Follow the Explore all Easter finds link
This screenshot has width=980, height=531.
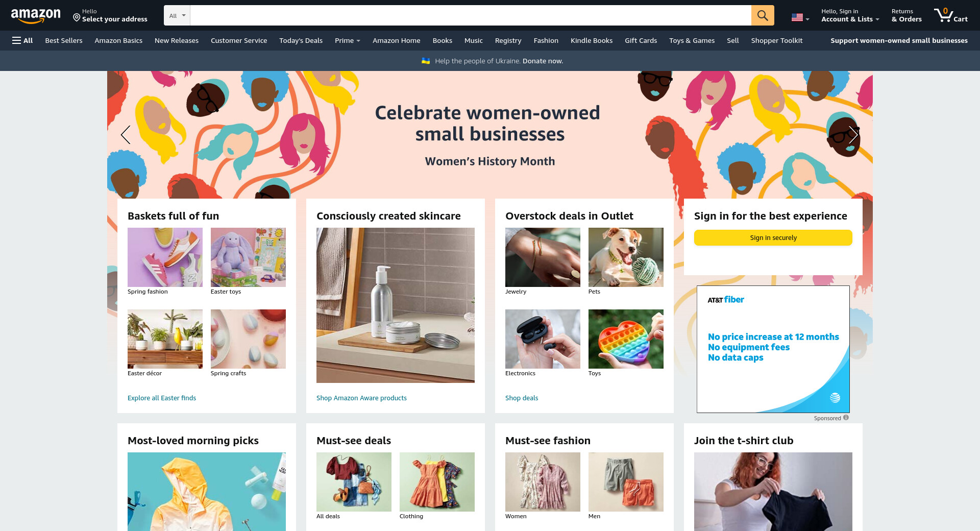(x=162, y=398)
